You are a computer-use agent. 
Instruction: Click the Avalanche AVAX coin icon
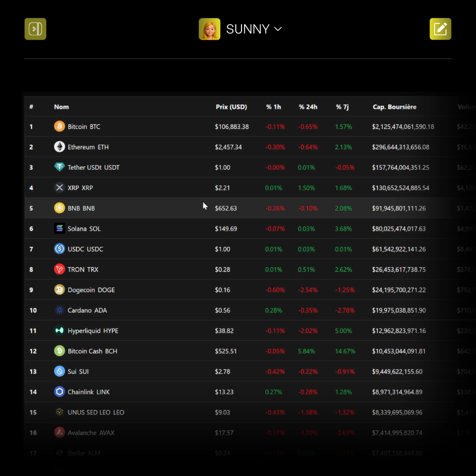point(59,432)
